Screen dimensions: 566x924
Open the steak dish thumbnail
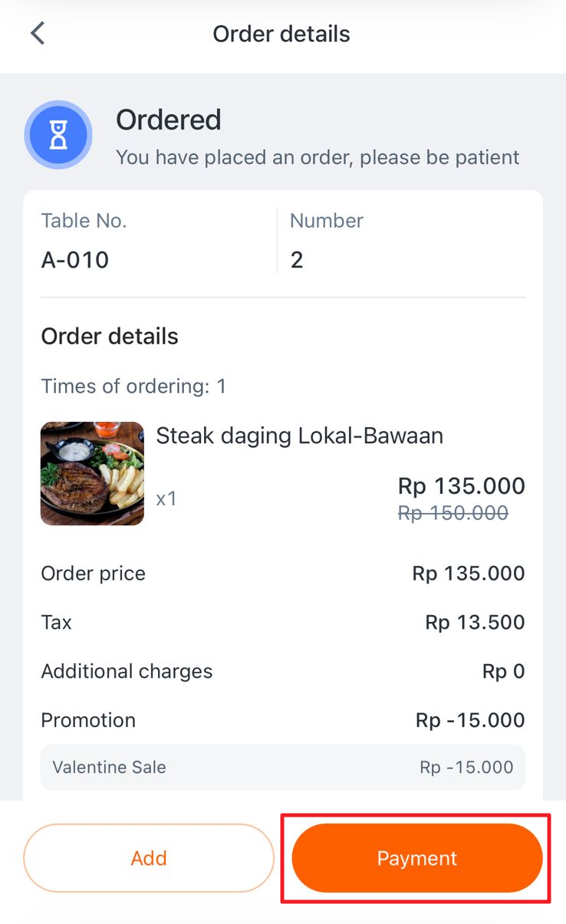pos(92,473)
